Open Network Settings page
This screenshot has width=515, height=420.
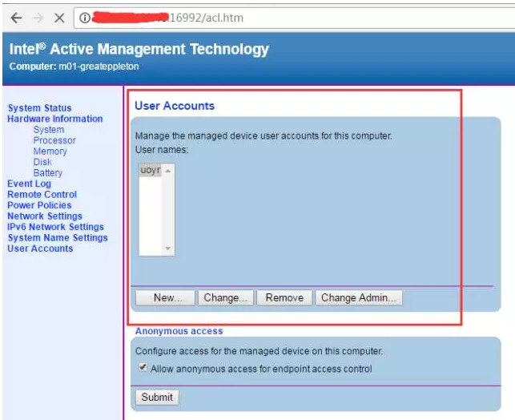(45, 216)
